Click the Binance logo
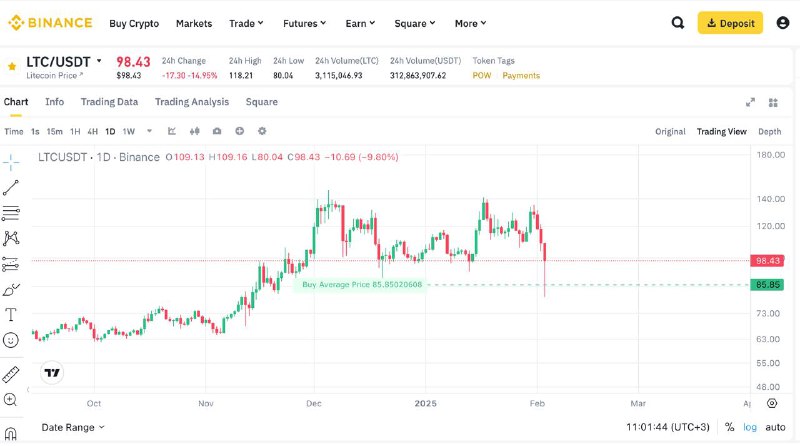800x446 pixels. coord(50,23)
